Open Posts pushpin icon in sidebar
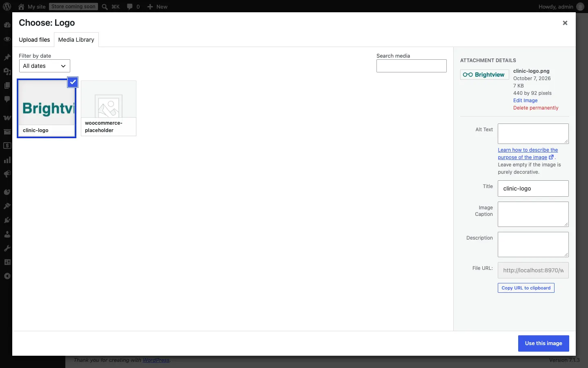Screen dimensions: 588x368 (7, 57)
